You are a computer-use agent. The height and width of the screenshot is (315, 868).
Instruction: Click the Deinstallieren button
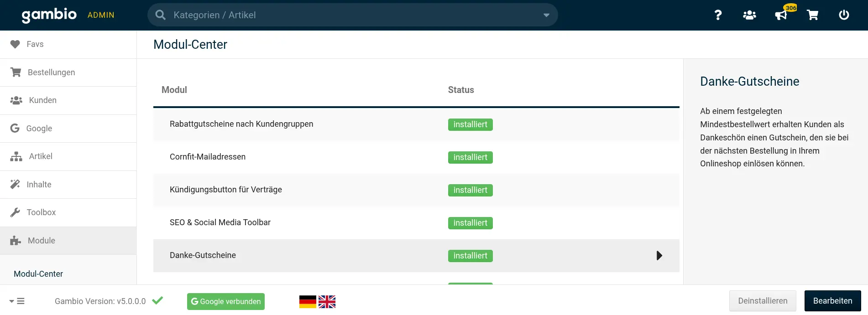[763, 301]
